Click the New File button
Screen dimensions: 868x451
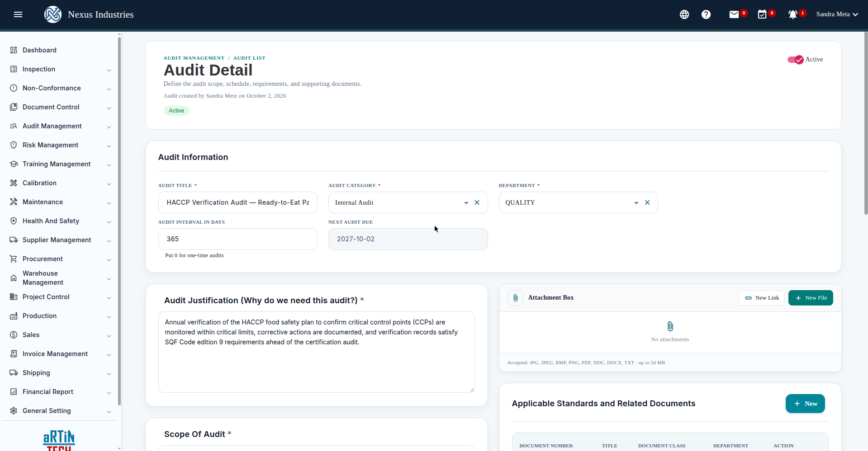811,298
